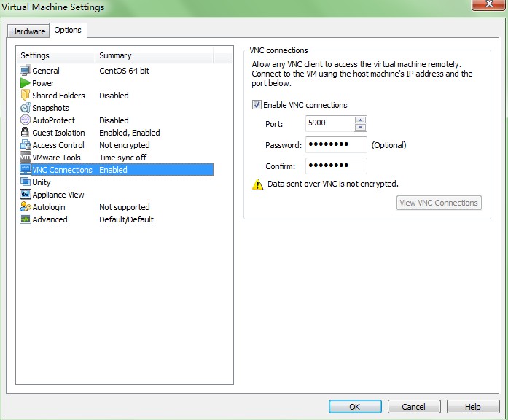This screenshot has height=420, width=508.
Task: Click the 'Default/Default' summary text
Action: point(126,219)
